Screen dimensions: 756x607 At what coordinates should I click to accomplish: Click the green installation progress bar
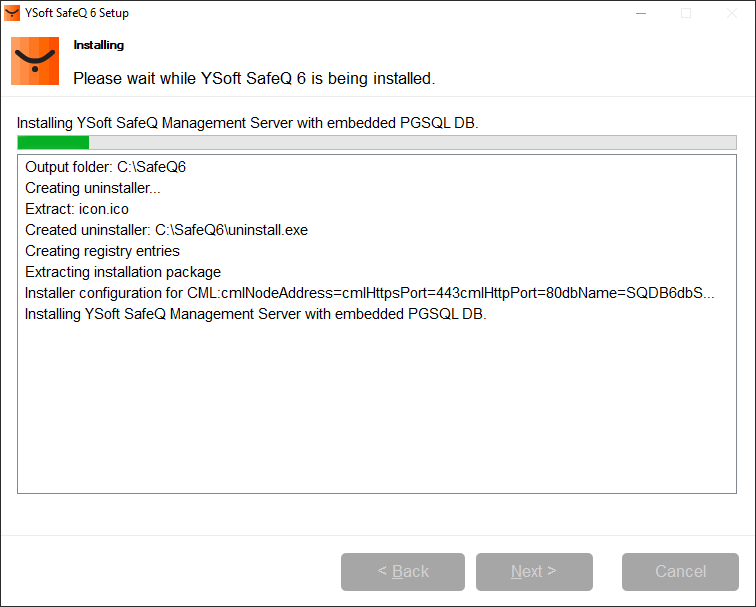54,143
